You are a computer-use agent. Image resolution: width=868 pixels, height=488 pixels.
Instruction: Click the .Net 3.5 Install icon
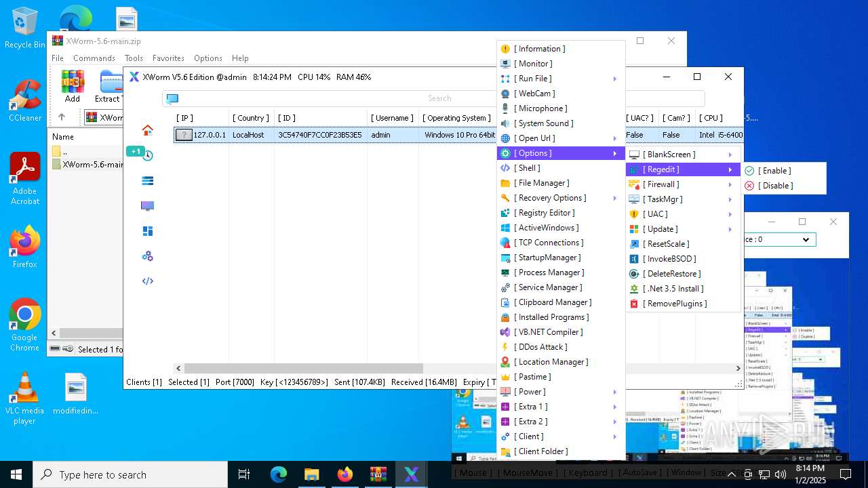click(634, 289)
